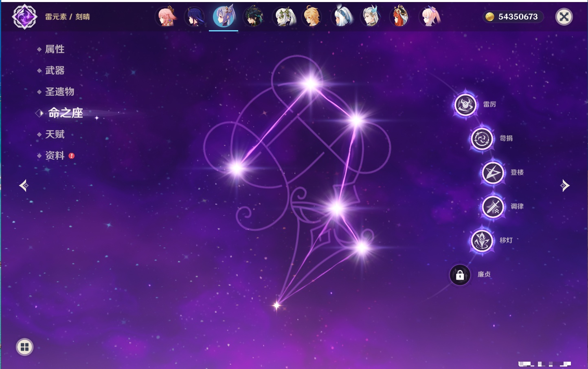Switch to the white ponytail avatar with blue ribbon
The height and width of the screenshot is (369, 588).
[x=342, y=17]
